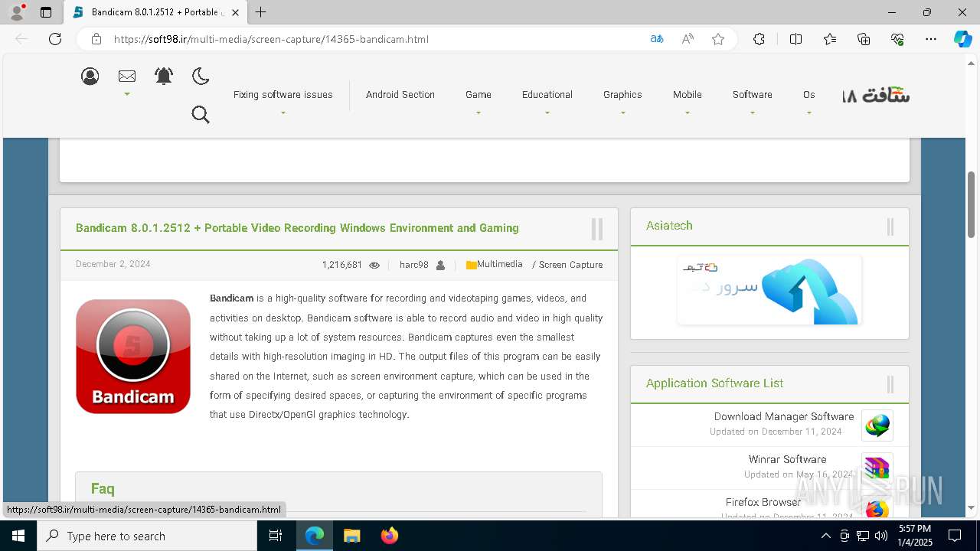Add page to favorites star
The image size is (980, 551).
click(718, 39)
